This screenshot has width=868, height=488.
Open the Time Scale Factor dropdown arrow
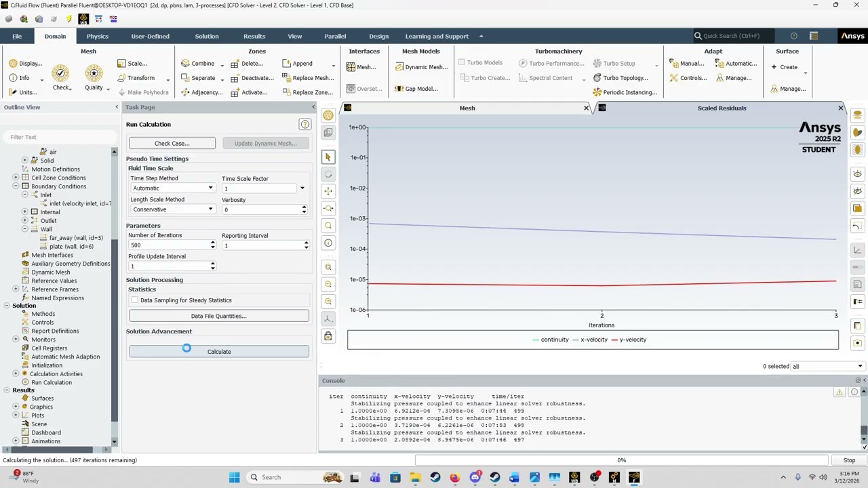302,188
